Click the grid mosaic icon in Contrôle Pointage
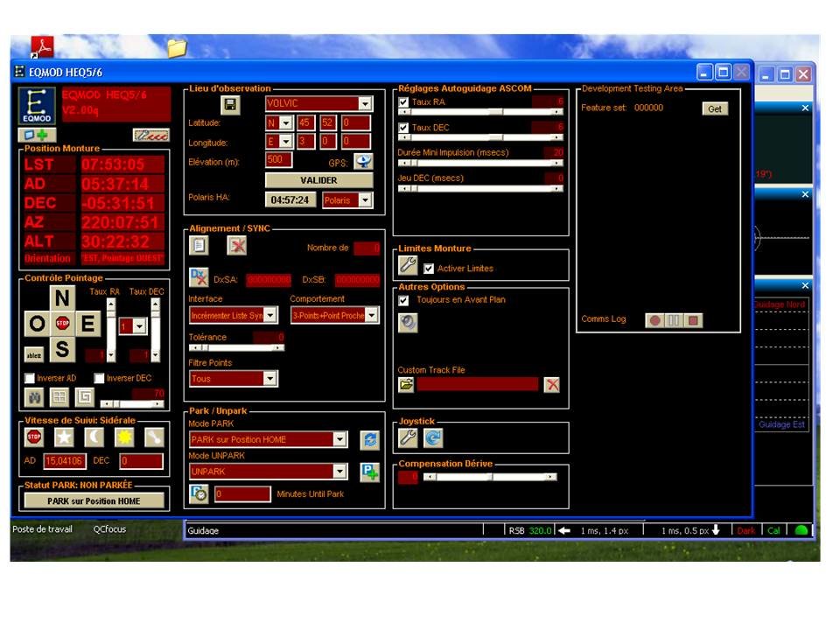The height and width of the screenshot is (630, 840). (59, 397)
